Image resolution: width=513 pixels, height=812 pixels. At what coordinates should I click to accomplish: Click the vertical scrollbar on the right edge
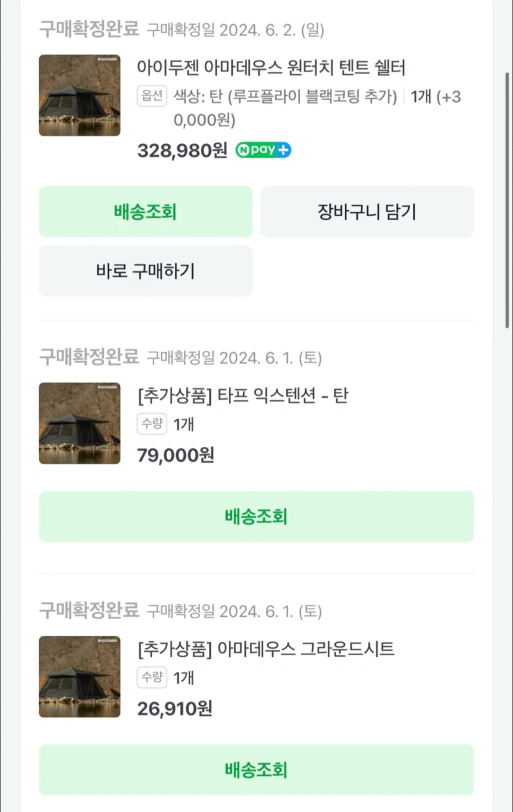tap(507, 200)
